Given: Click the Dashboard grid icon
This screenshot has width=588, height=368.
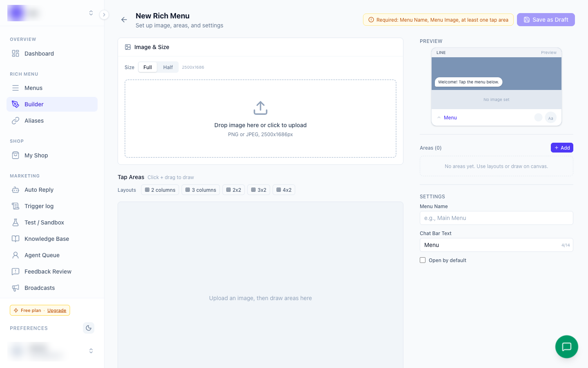Looking at the screenshot, I should coord(16,54).
